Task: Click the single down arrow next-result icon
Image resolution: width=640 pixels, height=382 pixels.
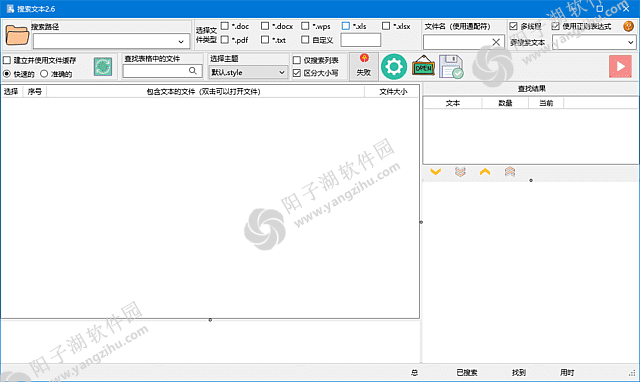Action: [x=436, y=172]
